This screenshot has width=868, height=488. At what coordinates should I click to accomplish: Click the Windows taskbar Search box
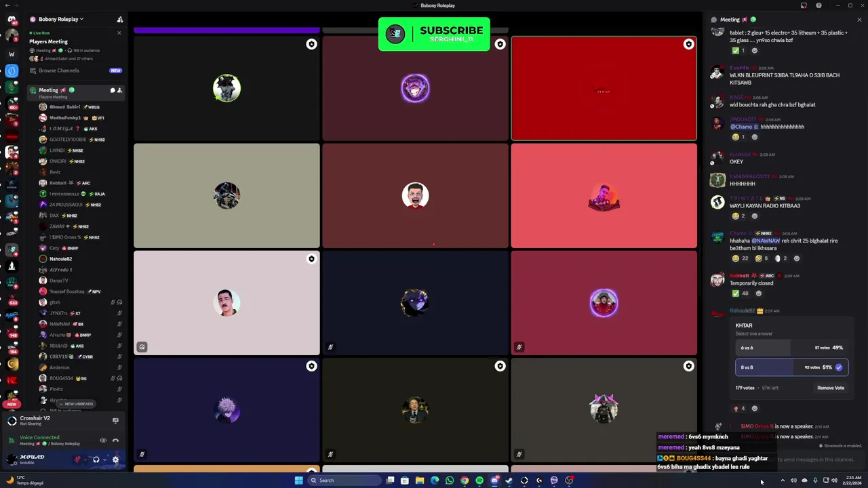click(x=344, y=481)
